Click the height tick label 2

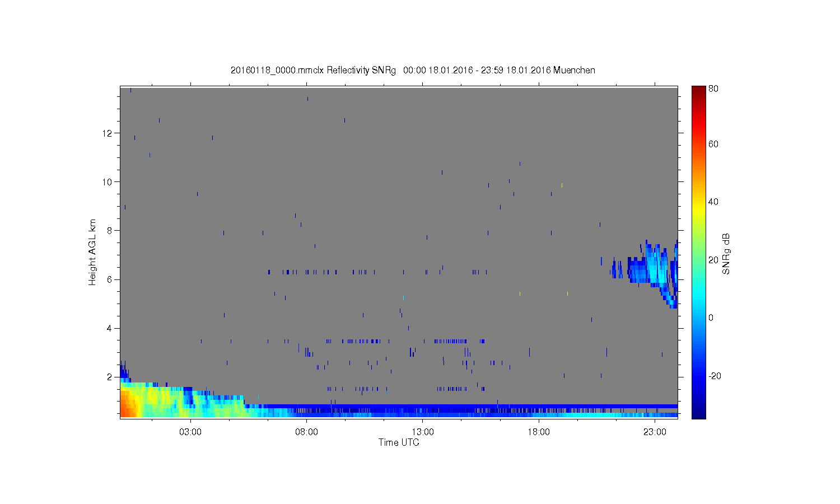(x=110, y=377)
